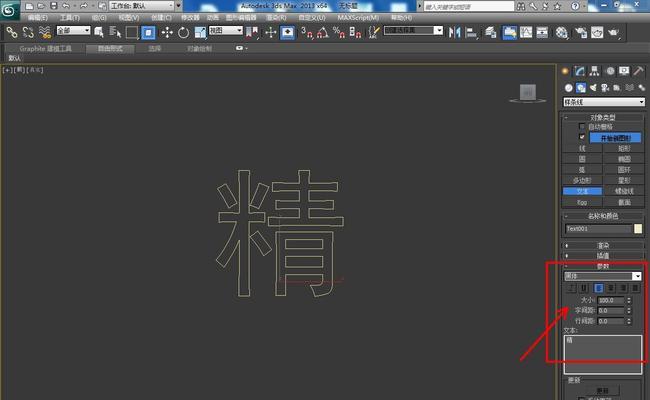Open the named selection sets dropdown
650x400 pixels.
point(413,30)
